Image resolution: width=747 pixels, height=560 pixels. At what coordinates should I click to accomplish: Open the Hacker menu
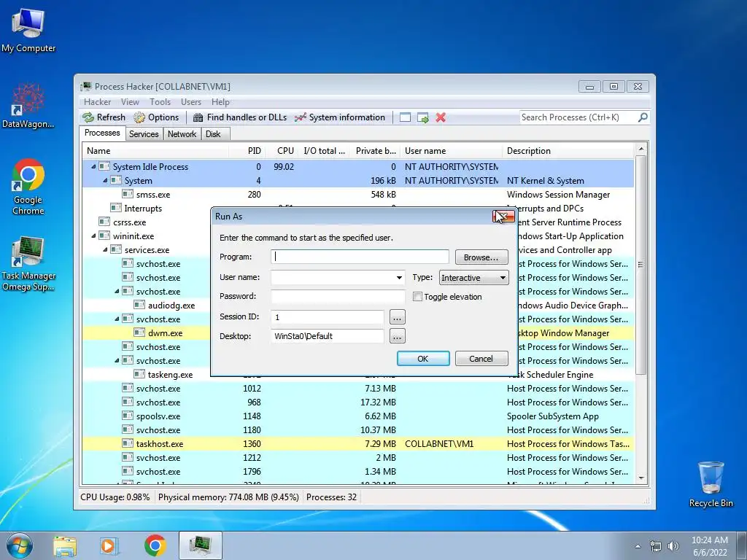97,102
